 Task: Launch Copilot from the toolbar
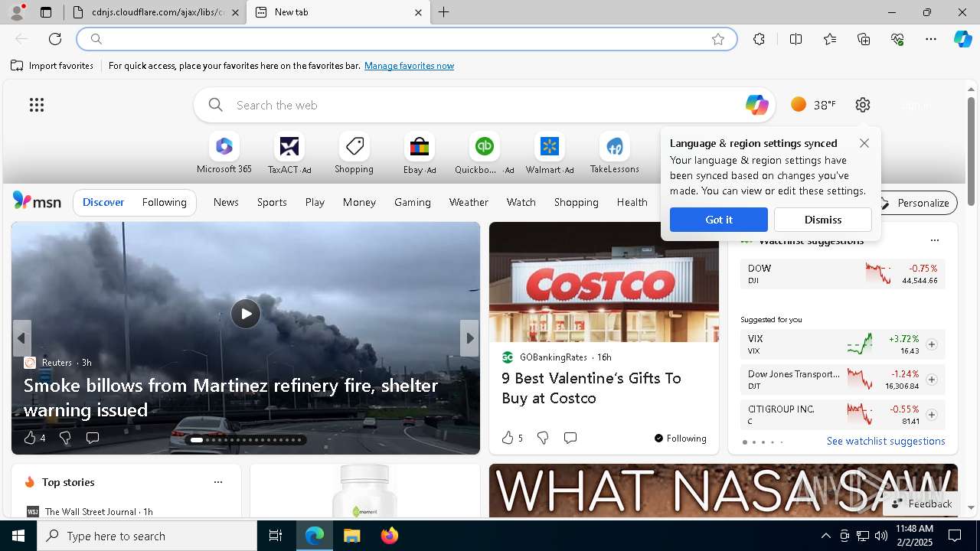(x=962, y=39)
